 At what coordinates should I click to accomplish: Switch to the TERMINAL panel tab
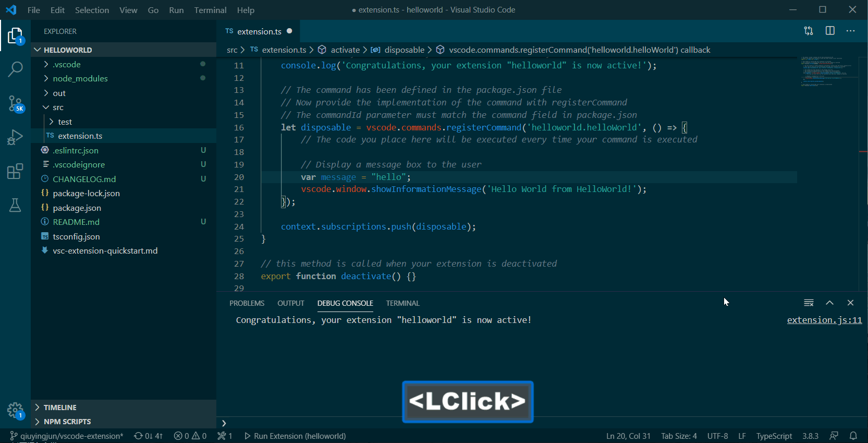pos(402,303)
